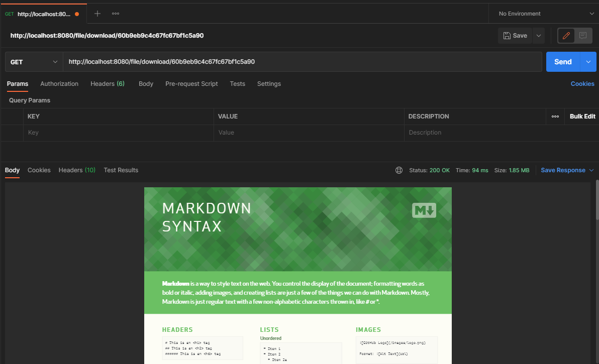Click the Description input field
The image size is (599, 364).
(475, 133)
